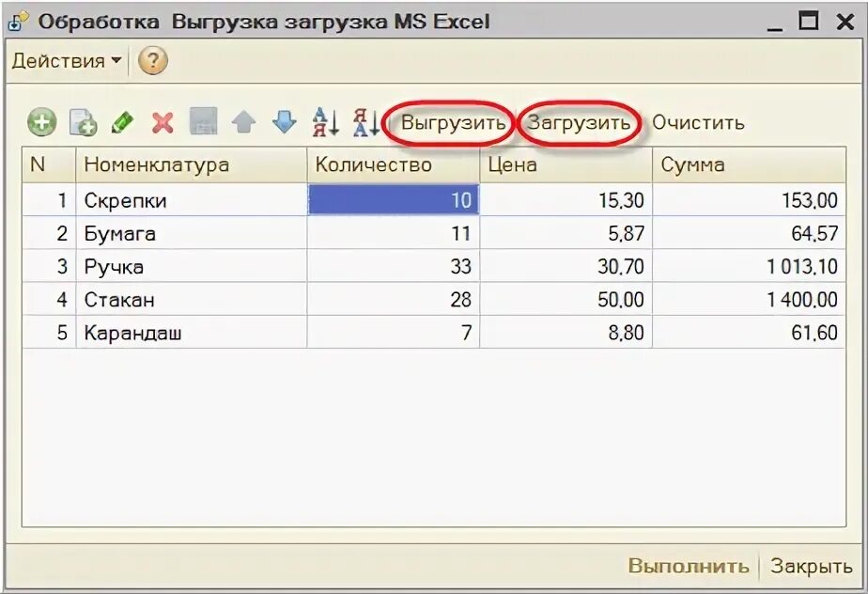Select the sum cell 153,00

(749, 200)
